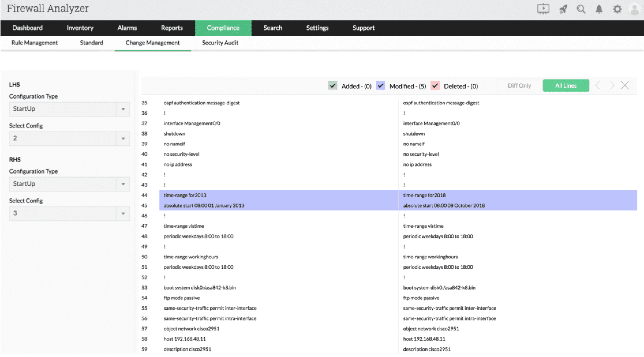The width and height of the screenshot is (644, 357).
Task: Go to previous diff with left arrow
Action: coord(598,86)
